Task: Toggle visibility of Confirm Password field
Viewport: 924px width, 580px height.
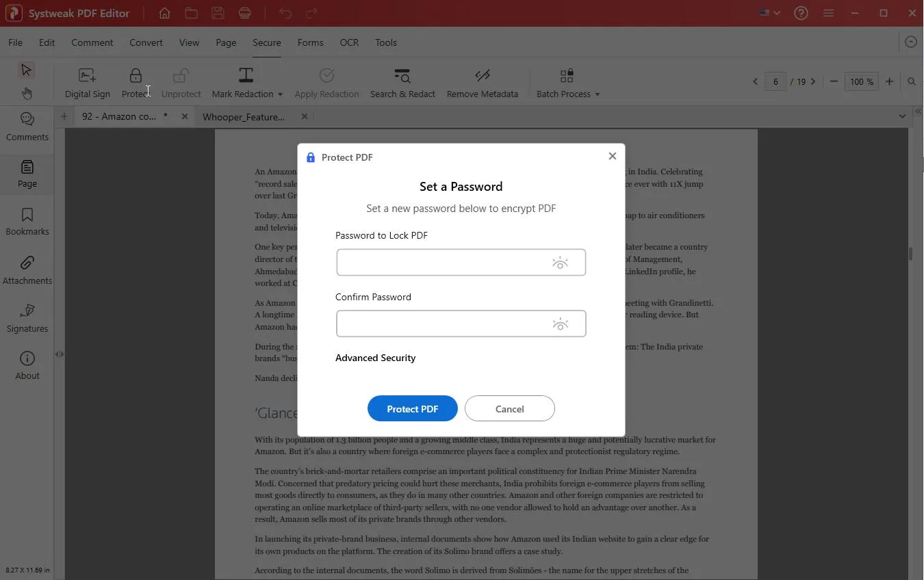Action: [560, 324]
